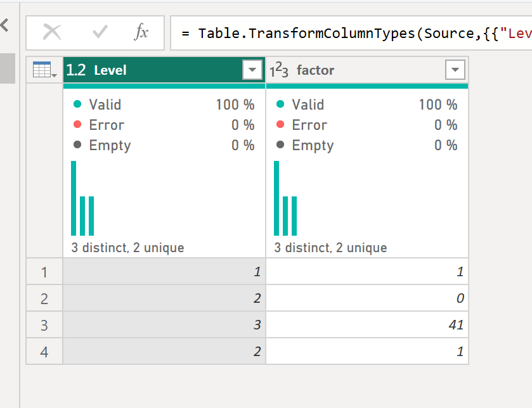532x408 pixels.
Task: Click the factor column quality bar
Action: click(367, 86)
